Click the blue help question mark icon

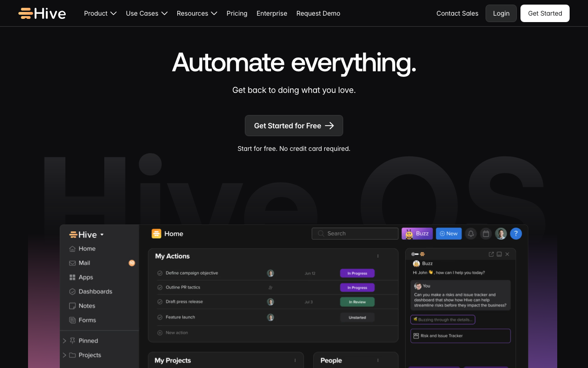click(516, 234)
